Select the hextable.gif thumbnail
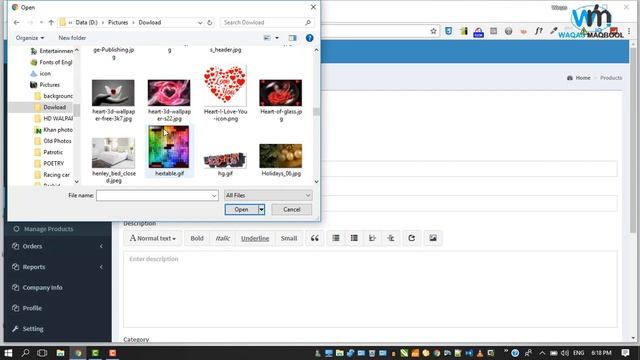The height and width of the screenshot is (360, 640). tap(169, 147)
